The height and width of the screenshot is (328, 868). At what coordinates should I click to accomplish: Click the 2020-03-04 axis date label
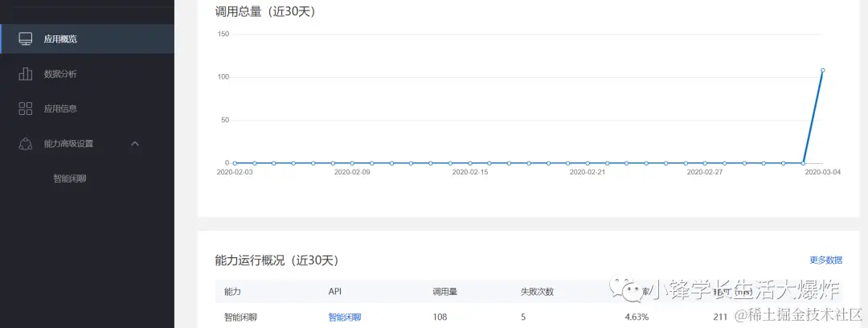point(823,172)
